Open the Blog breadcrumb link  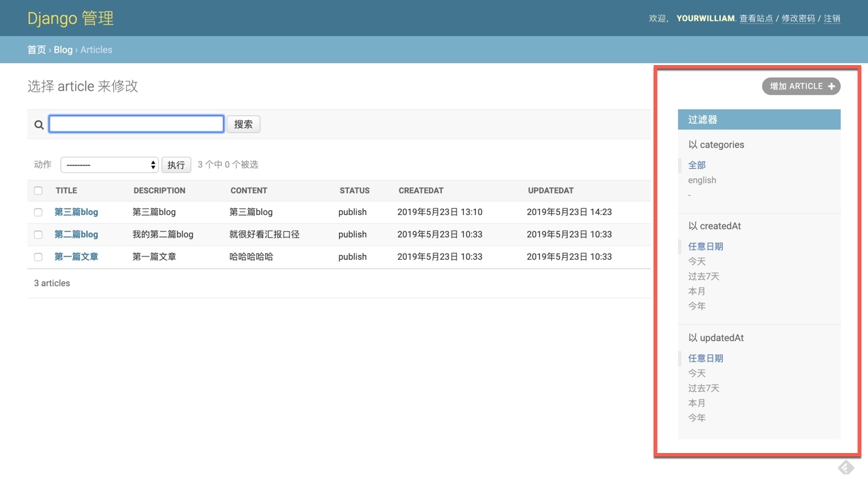click(63, 50)
